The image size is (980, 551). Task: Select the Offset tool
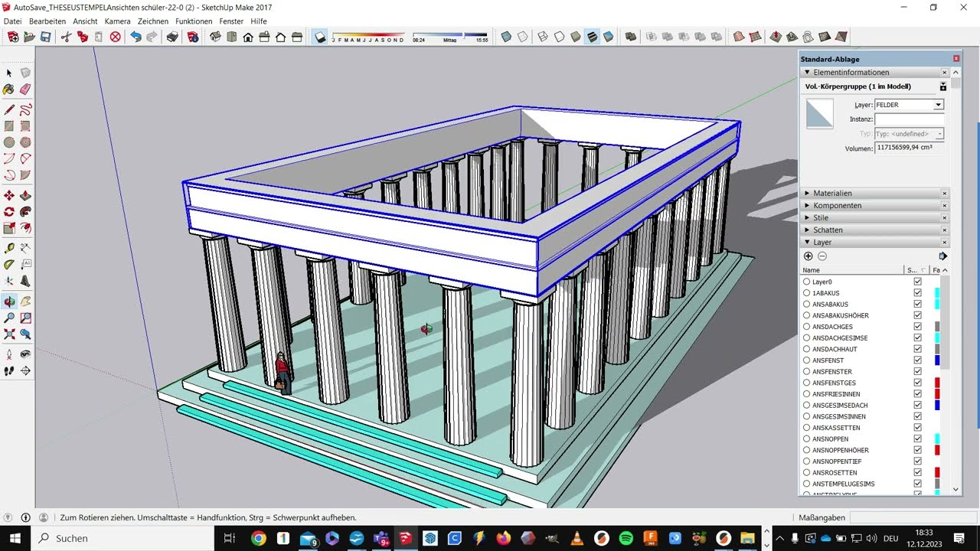25,228
